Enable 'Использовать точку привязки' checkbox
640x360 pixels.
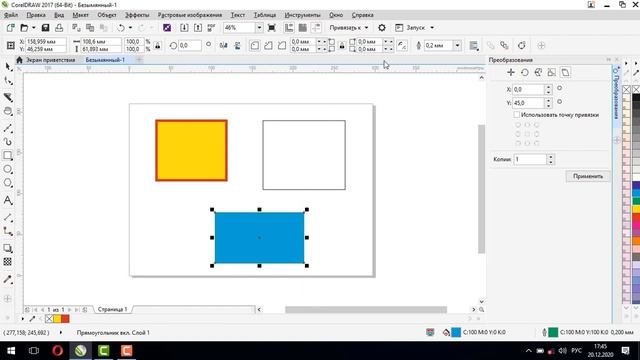pyautogui.click(x=517, y=115)
